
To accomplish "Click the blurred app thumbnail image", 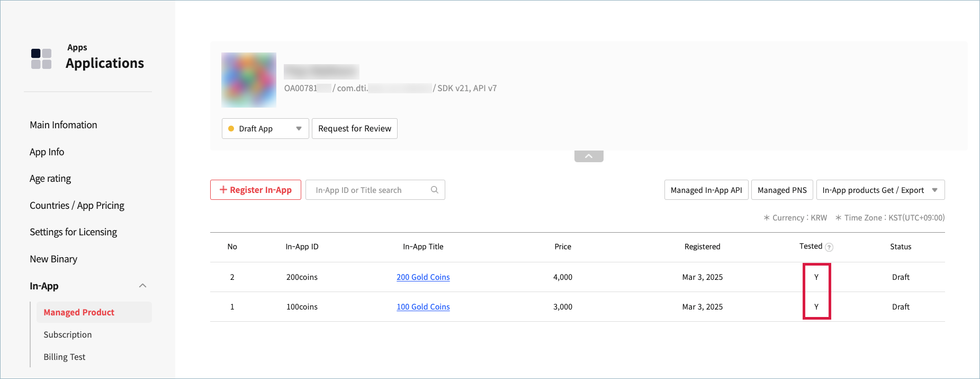I will tap(249, 80).
